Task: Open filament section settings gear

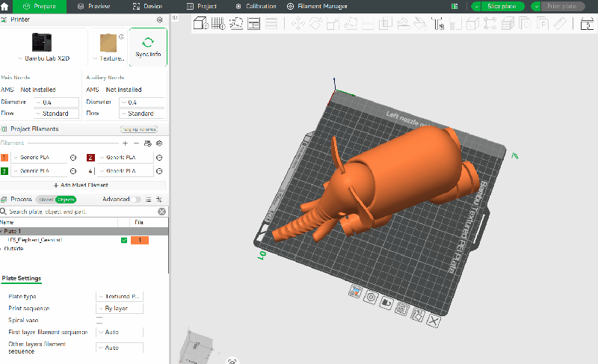Action: click(159, 144)
